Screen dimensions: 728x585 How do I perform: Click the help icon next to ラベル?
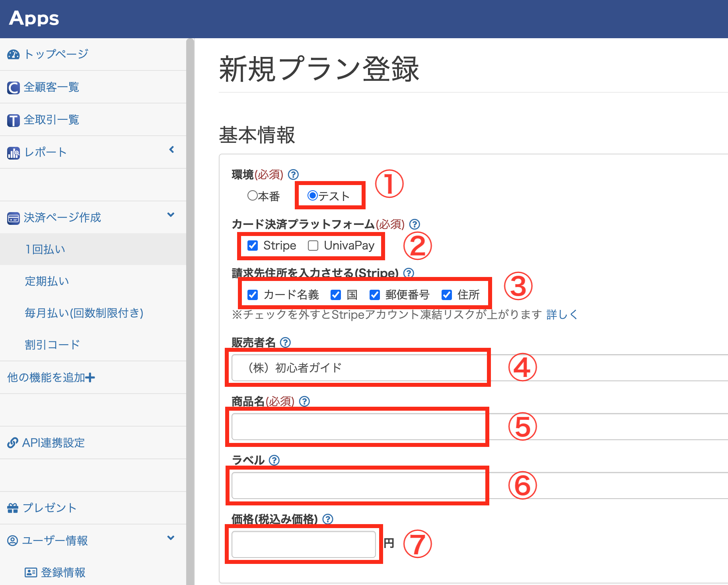(x=274, y=460)
